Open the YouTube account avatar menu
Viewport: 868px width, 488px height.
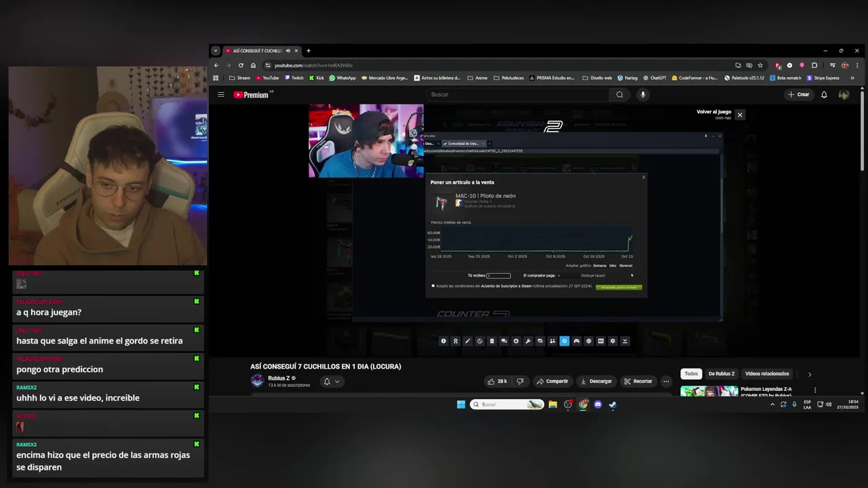(x=844, y=95)
